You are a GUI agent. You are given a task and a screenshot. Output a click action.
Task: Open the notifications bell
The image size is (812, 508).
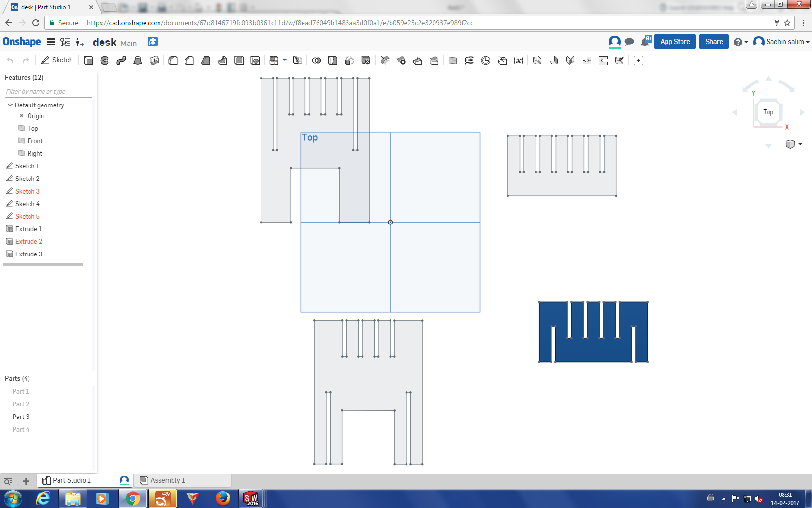click(646, 42)
